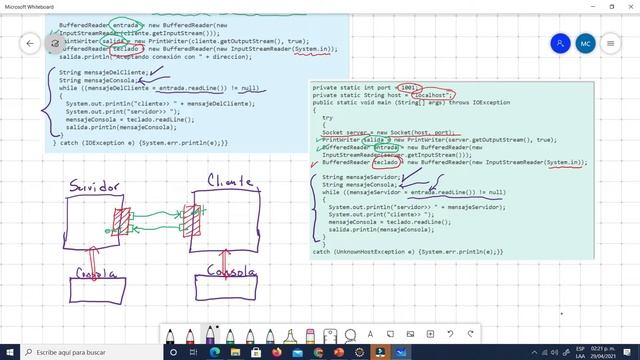640x360 pixels.
Task: Click the Windows search box
Action: tap(91, 352)
